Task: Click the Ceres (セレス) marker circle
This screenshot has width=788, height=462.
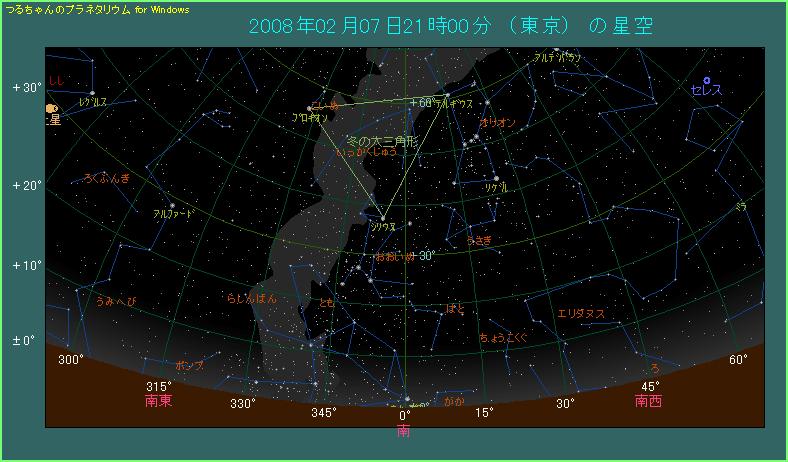Action: tap(706, 80)
